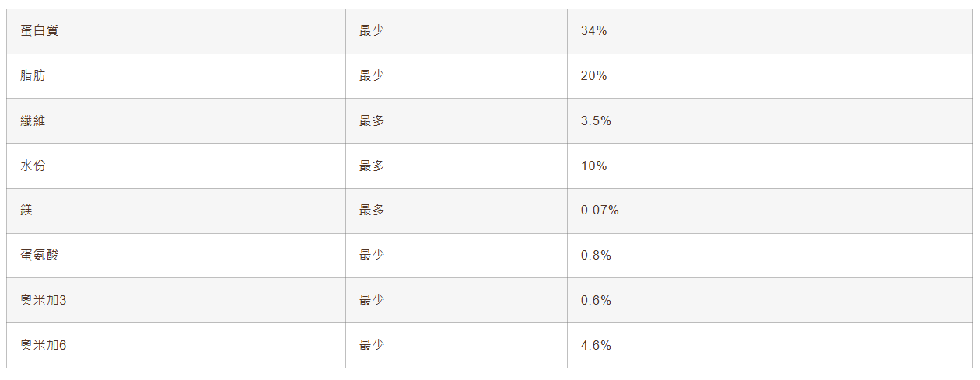Select the 4.6% value cell
This screenshot has width=980, height=380.
pos(596,346)
